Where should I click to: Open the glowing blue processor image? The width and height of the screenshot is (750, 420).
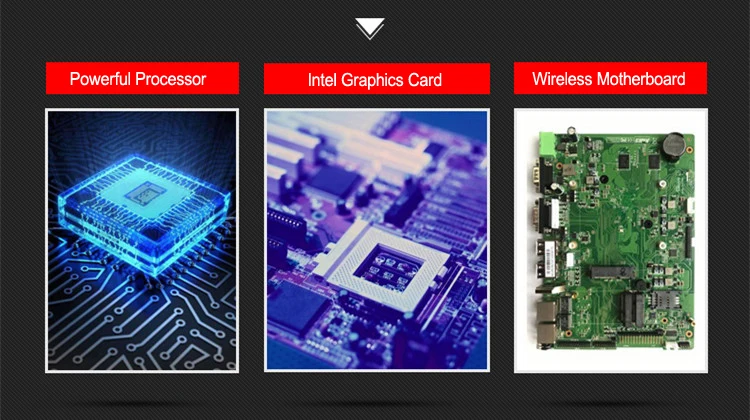coord(142,241)
